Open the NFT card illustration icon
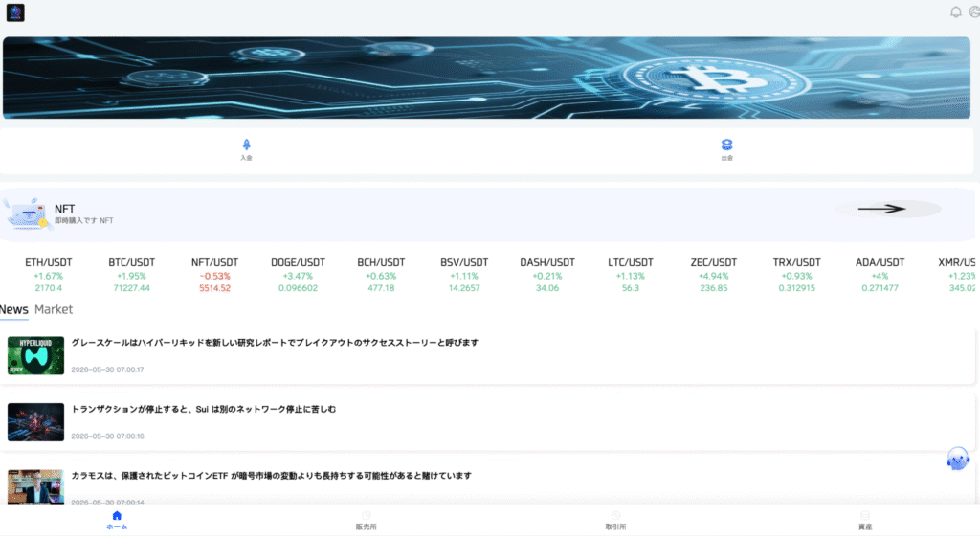The height and width of the screenshot is (537, 980). point(26,214)
